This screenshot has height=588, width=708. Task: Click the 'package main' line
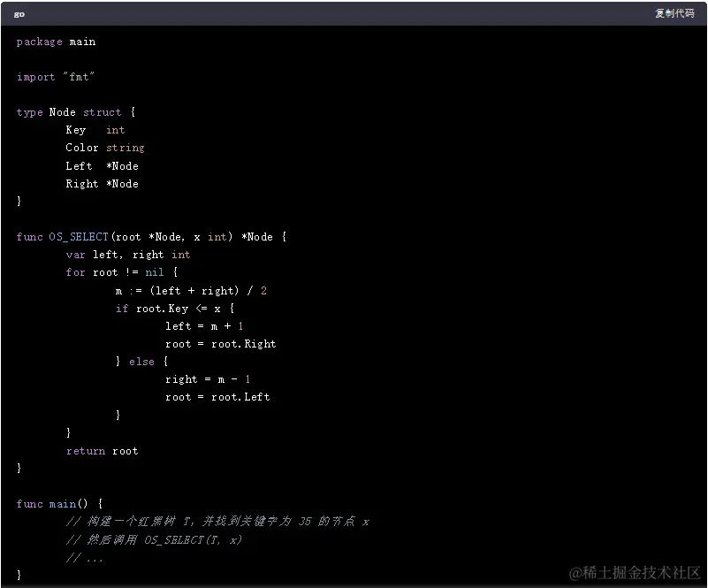click(56, 42)
